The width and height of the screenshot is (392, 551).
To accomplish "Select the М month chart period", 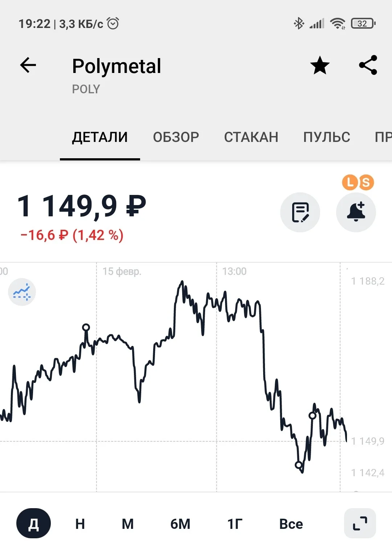I will click(128, 524).
